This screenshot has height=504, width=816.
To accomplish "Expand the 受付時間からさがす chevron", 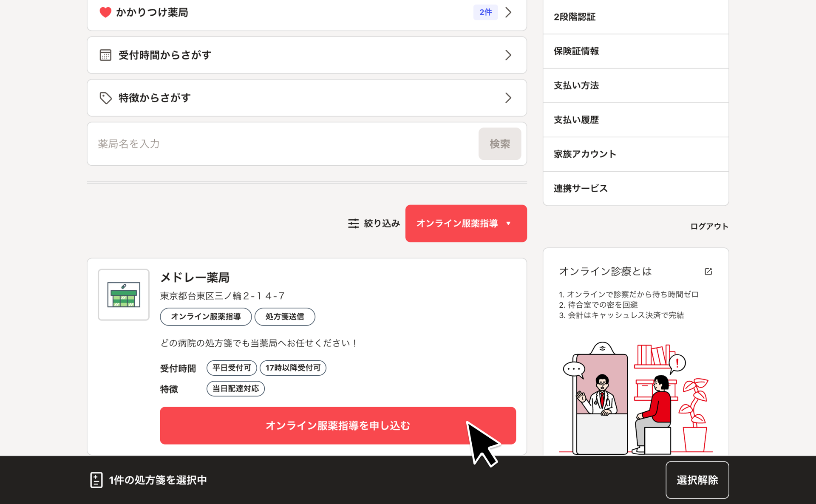I will pyautogui.click(x=508, y=55).
